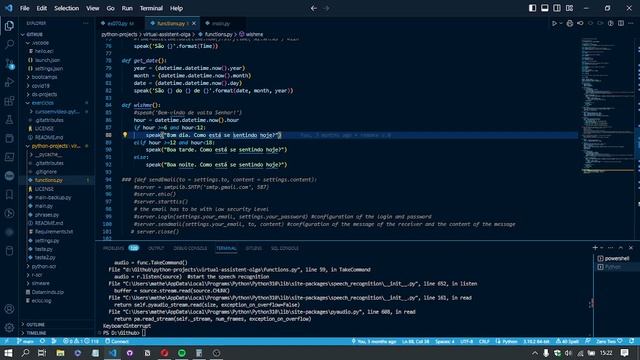640x360 pixels.
Task: Open the Search view in the activity bar
Action: [9, 44]
